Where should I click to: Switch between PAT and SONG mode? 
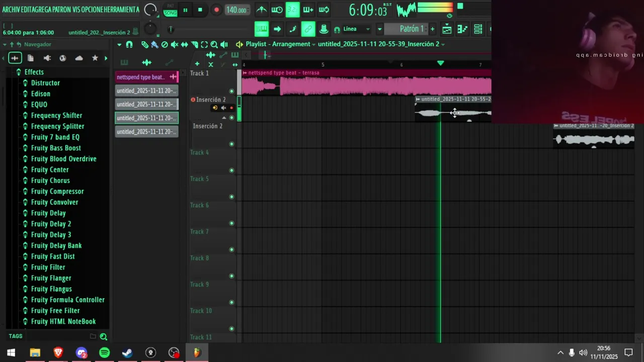point(170,10)
